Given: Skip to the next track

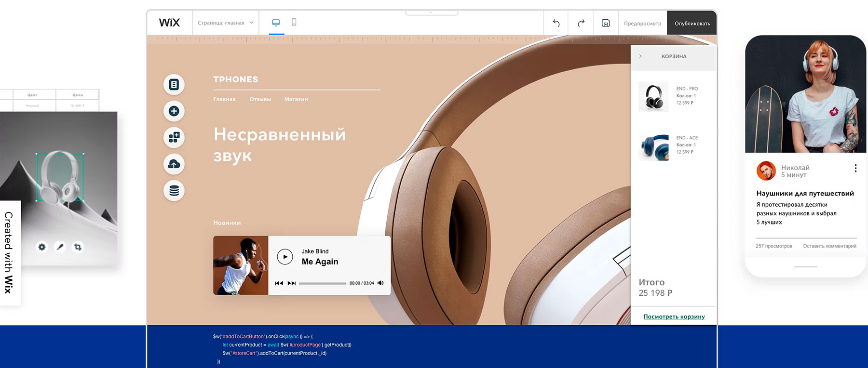Looking at the screenshot, I should click(292, 283).
